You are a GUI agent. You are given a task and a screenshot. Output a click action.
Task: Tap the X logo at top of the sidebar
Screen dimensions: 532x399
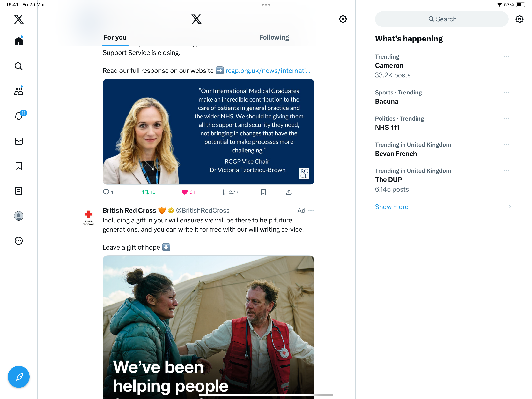click(x=18, y=19)
